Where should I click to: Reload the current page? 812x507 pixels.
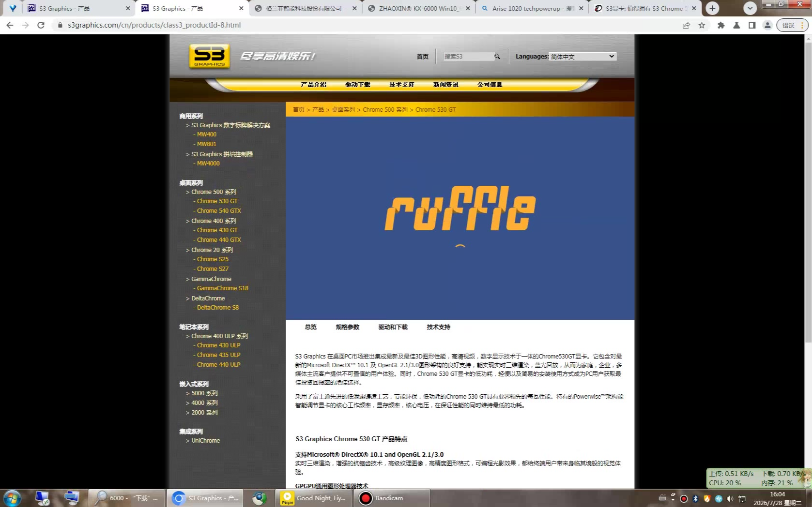click(x=41, y=25)
